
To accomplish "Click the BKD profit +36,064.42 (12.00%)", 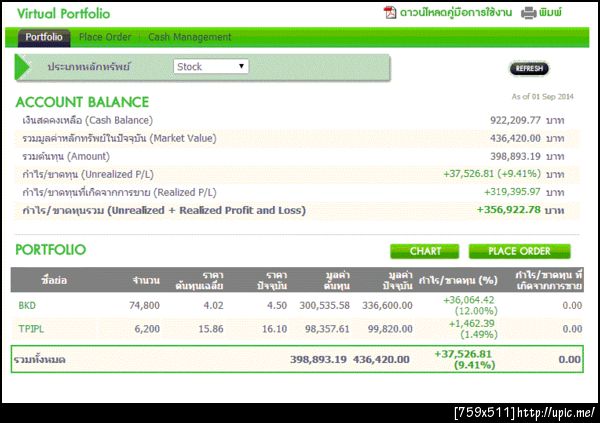I will coord(470,305).
